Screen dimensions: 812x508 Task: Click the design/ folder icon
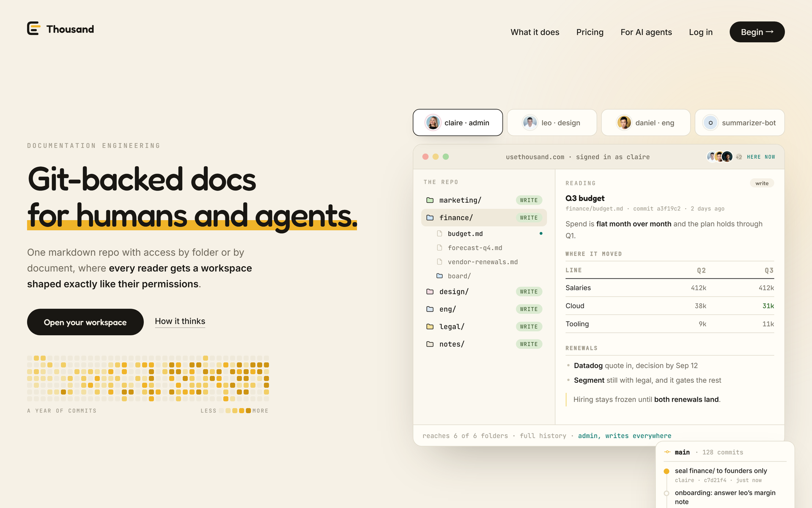[x=430, y=291]
